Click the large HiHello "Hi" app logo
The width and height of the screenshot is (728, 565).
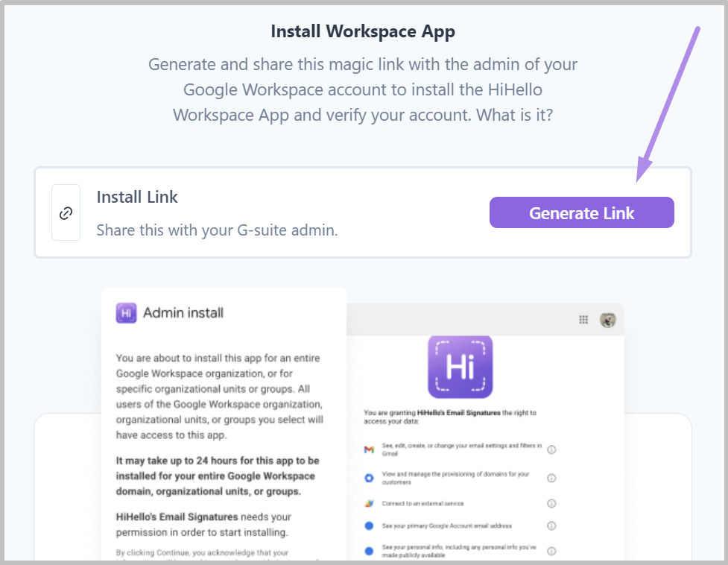(460, 367)
